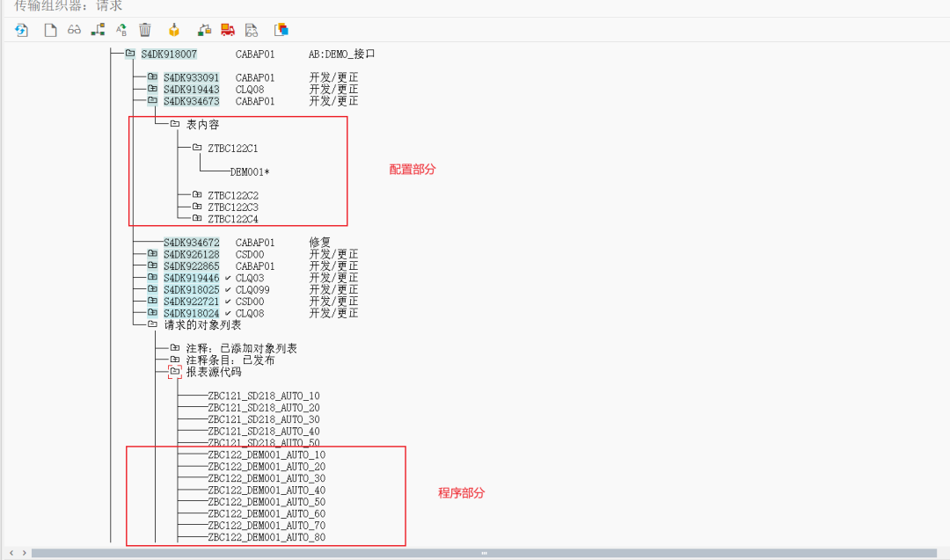Select the S4DK934672 repair task number

pos(192,242)
